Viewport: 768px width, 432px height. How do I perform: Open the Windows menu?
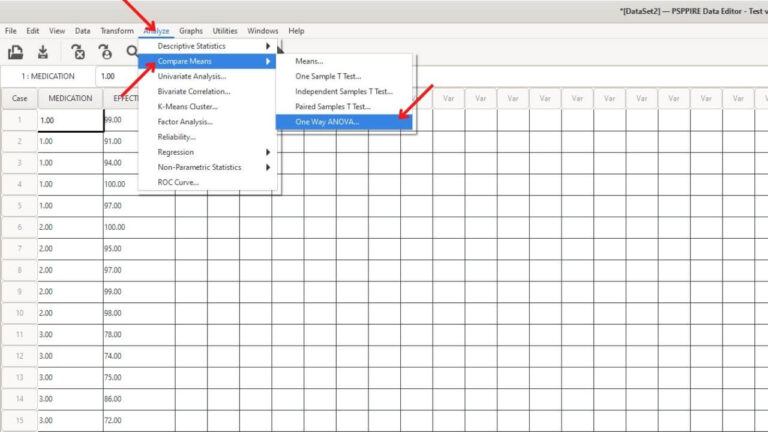[x=263, y=31]
